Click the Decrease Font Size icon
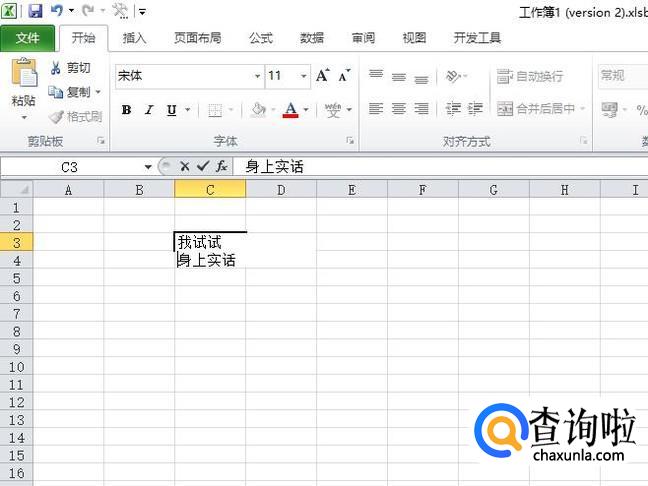648x486 pixels. pos(344,76)
